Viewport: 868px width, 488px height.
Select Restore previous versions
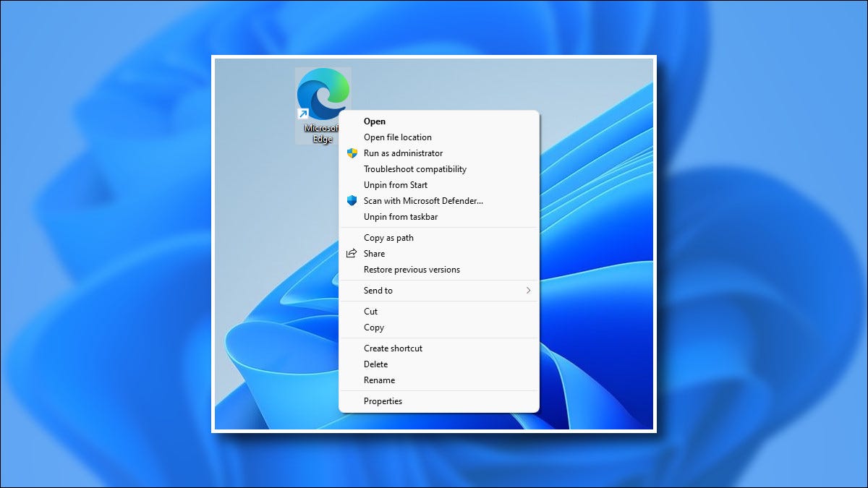coord(411,269)
